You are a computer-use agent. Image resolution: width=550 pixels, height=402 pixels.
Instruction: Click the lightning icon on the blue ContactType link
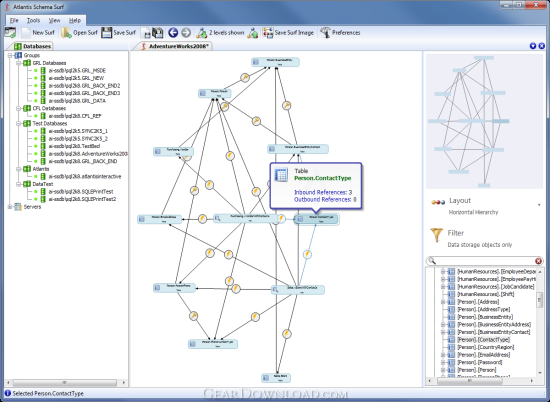pos(307,254)
